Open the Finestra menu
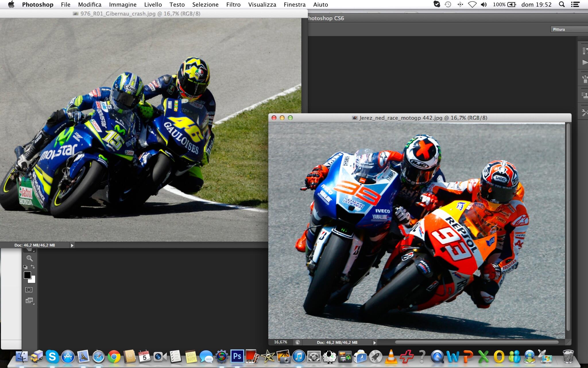588x368 pixels. [295, 5]
